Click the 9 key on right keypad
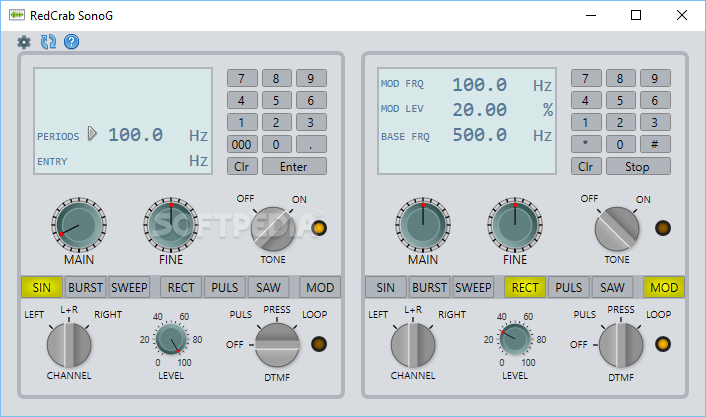706x417 pixels. pos(655,78)
